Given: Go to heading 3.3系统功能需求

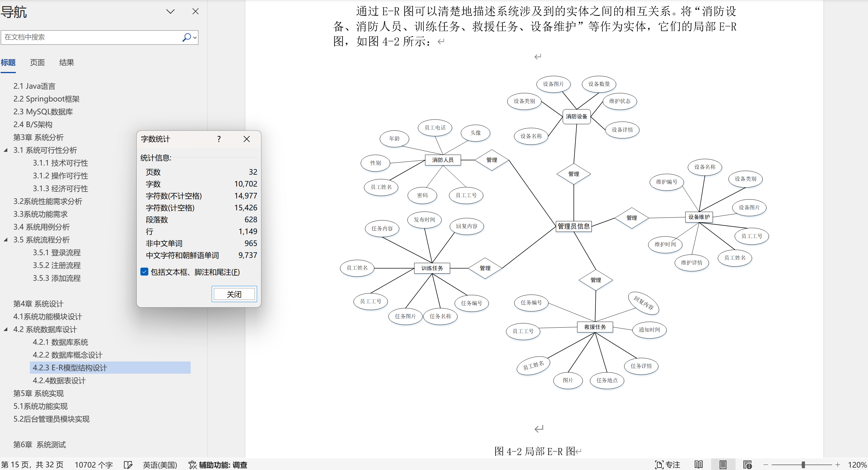Looking at the screenshot, I should [41, 214].
